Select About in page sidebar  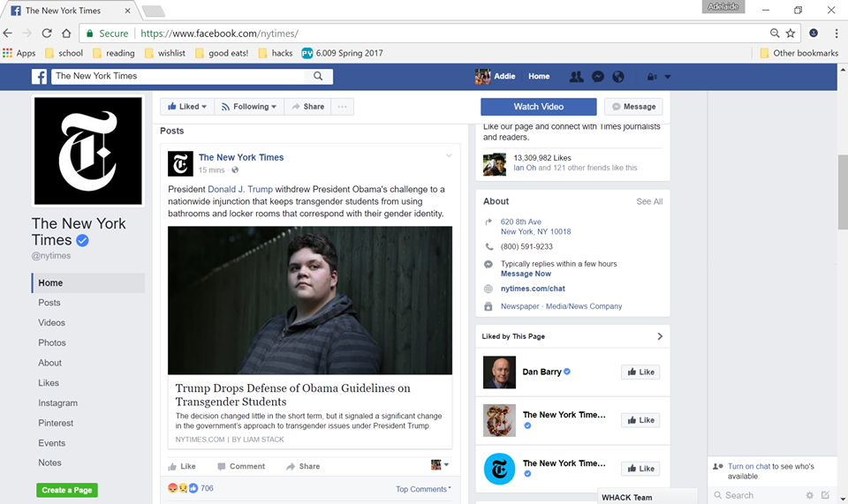click(49, 363)
